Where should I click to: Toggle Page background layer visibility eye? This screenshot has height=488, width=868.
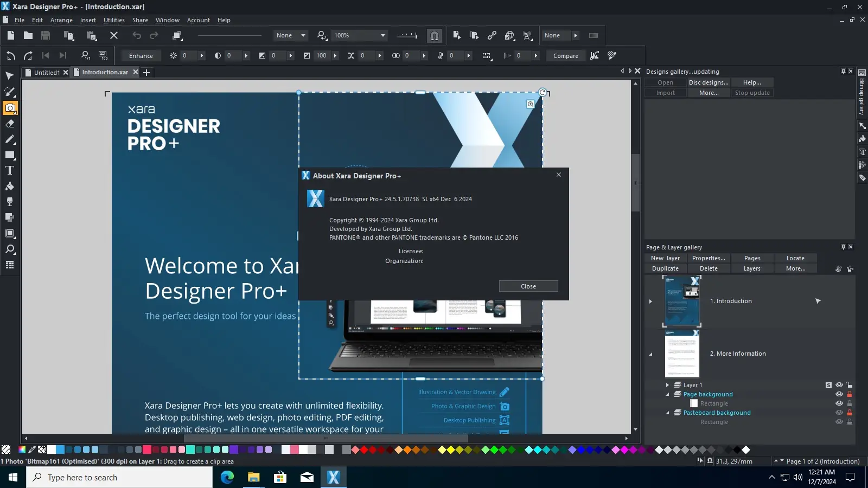pyautogui.click(x=839, y=394)
